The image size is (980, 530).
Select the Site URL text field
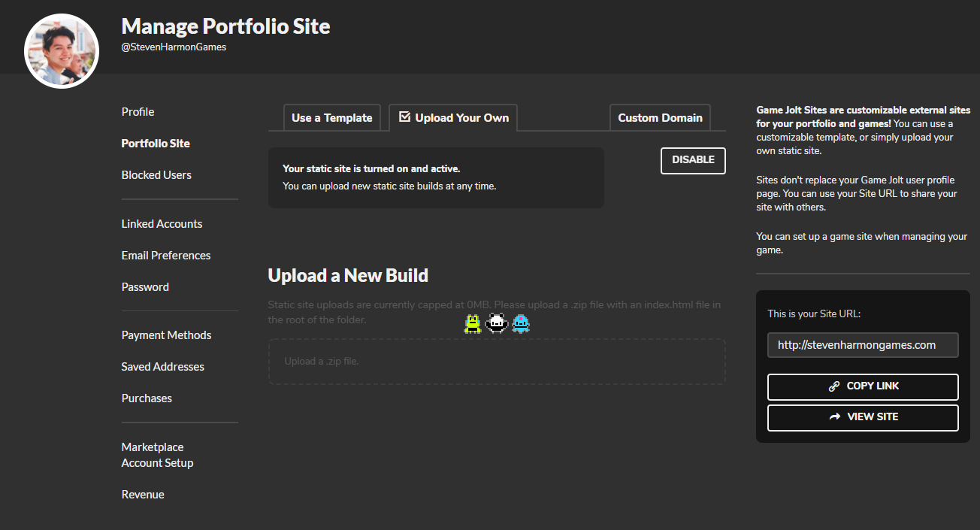click(862, 344)
